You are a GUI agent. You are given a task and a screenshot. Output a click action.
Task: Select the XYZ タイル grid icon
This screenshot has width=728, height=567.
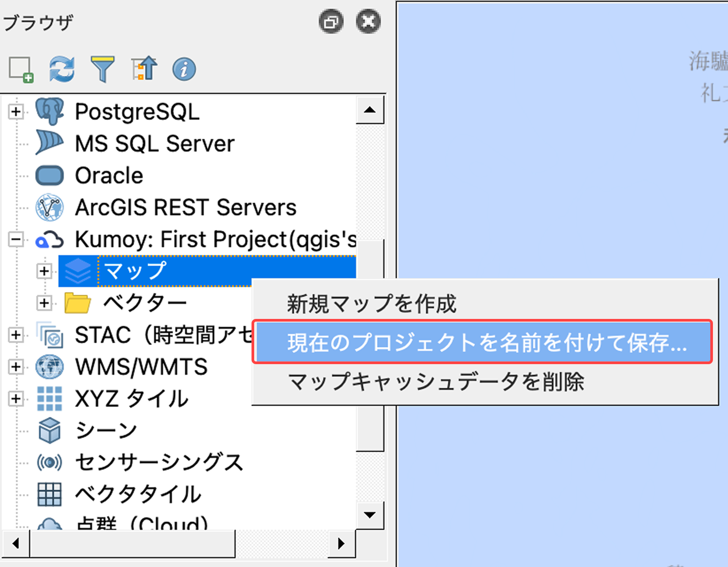pos(50,398)
